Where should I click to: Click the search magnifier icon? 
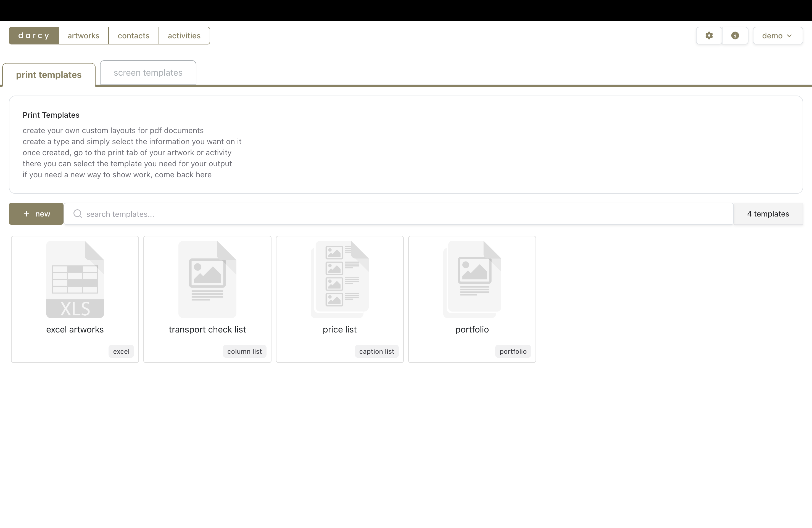click(78, 214)
